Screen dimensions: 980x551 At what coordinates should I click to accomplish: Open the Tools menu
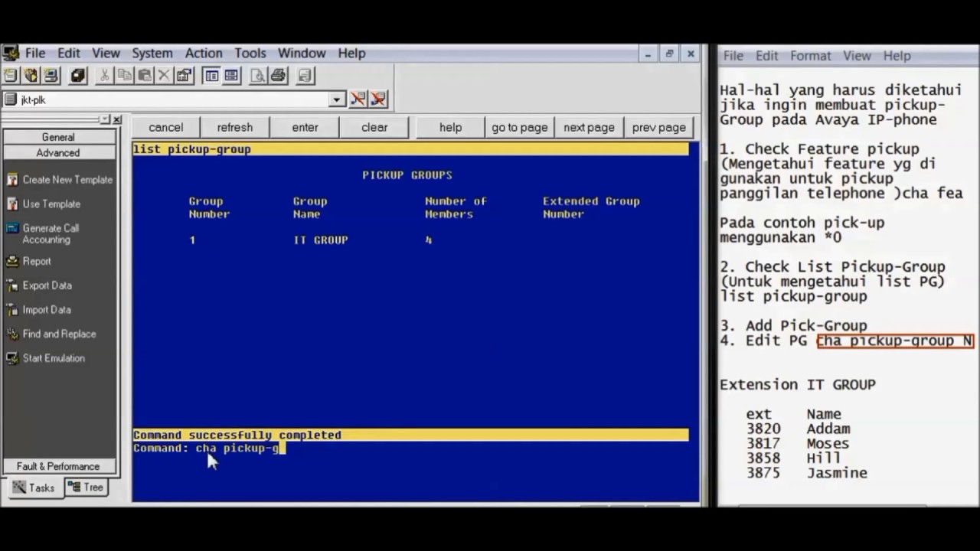(x=250, y=53)
